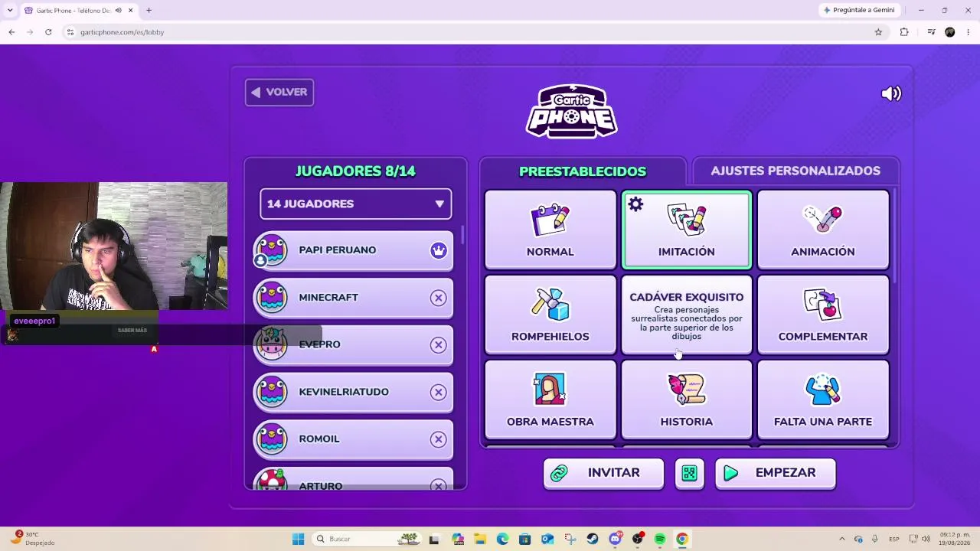Remove player EVEPRO from lobby
The image size is (980, 551).
point(439,345)
